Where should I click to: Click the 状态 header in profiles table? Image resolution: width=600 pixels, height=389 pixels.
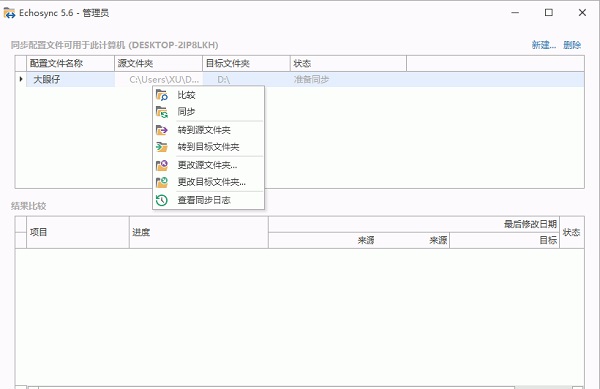(x=348, y=63)
